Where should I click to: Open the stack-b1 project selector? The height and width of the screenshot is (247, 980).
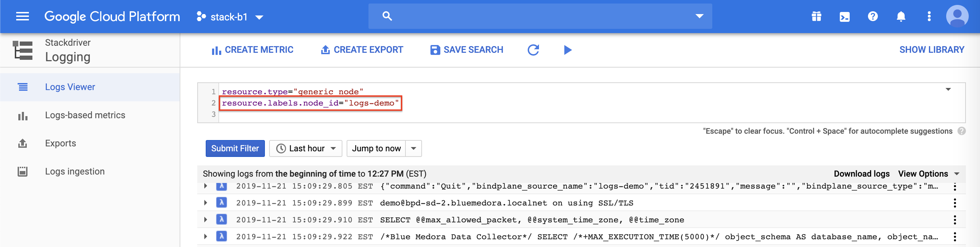click(230, 17)
